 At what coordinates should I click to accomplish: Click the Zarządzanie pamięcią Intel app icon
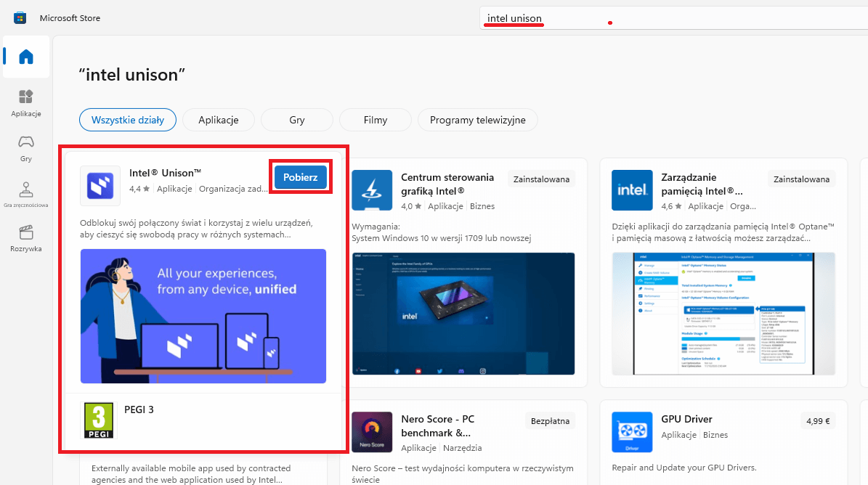click(632, 190)
